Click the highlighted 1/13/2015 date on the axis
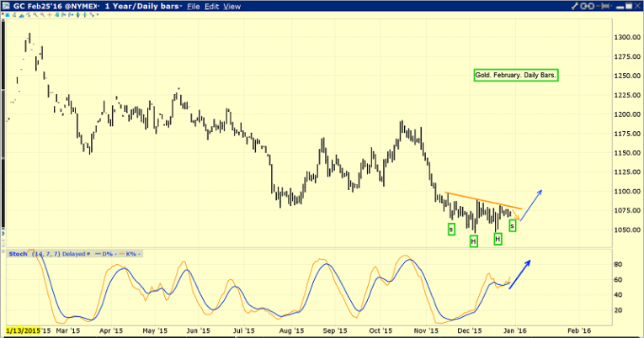Viewport: 644px width, 338px height. click(x=24, y=331)
